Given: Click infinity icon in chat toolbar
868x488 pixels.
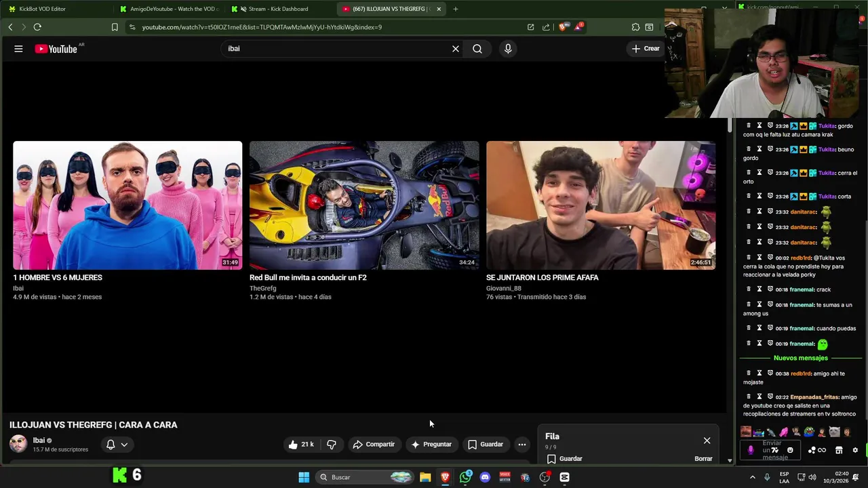Looking at the screenshot, I should [x=822, y=450].
